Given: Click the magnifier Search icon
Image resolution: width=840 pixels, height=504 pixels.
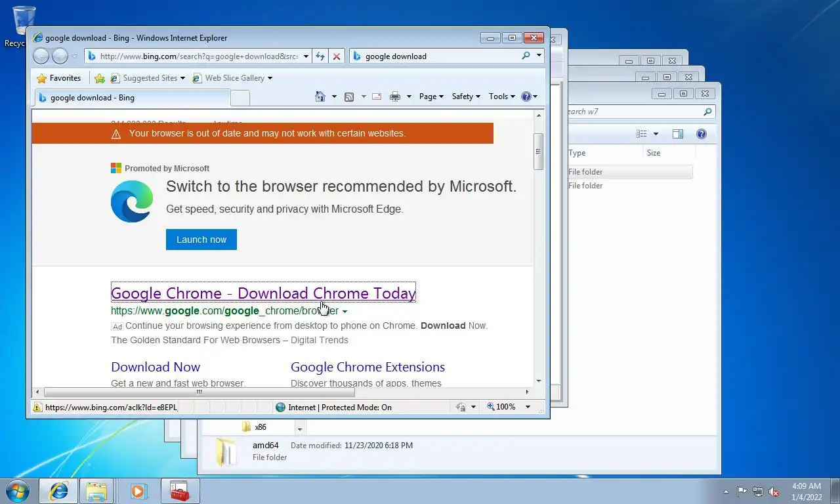Looking at the screenshot, I should (526, 56).
